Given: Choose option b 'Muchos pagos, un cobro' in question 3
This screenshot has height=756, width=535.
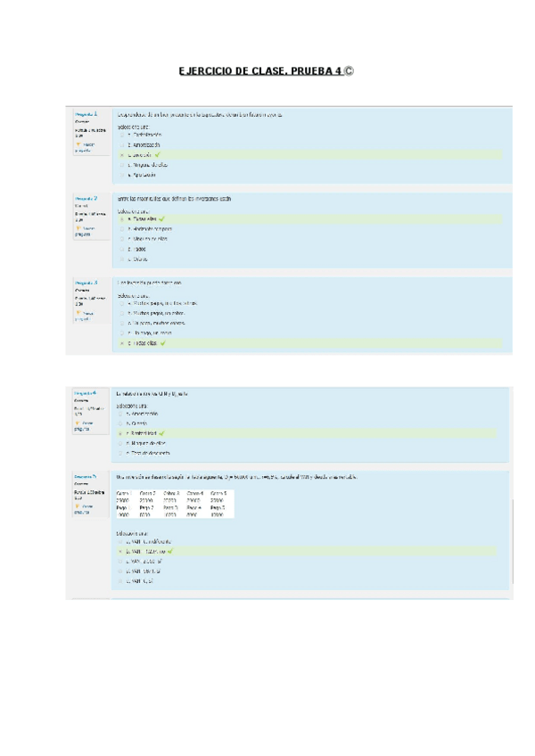Looking at the screenshot, I should 122,314.
